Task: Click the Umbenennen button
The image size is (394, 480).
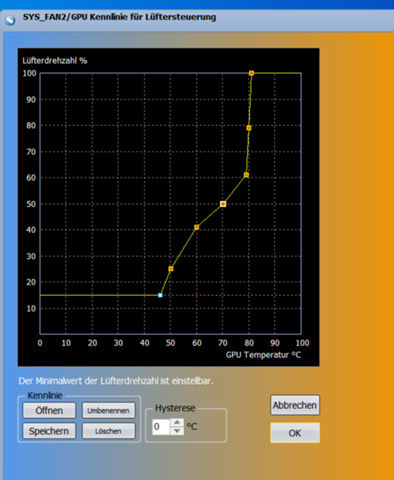Action: pos(108,410)
